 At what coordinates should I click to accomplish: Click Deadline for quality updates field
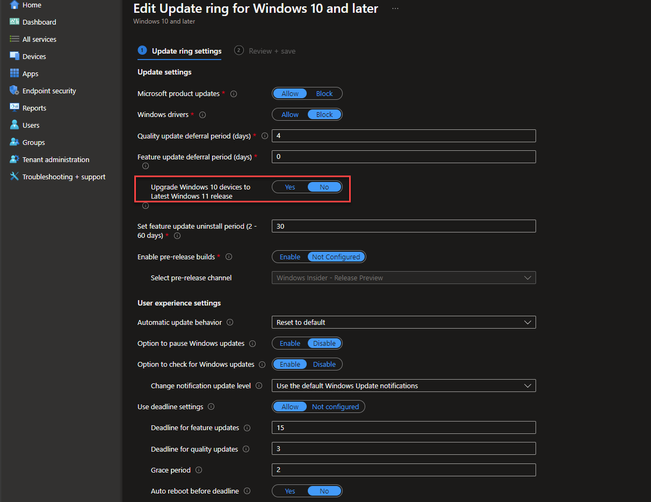404,448
